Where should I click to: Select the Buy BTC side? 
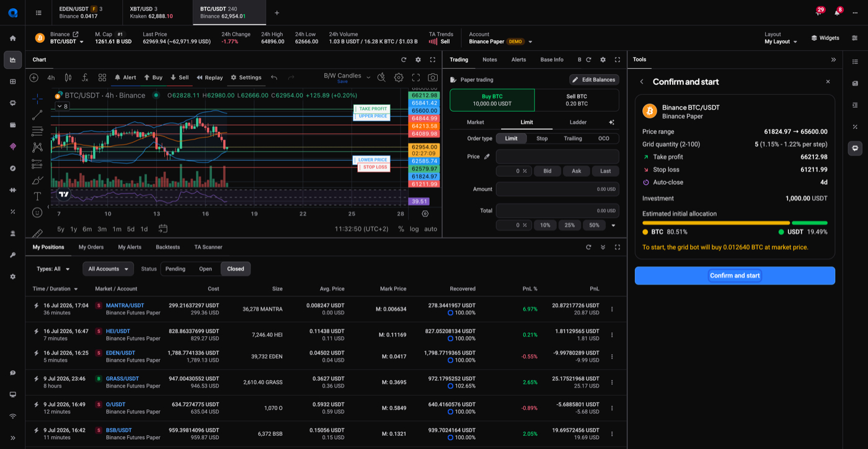(x=492, y=100)
